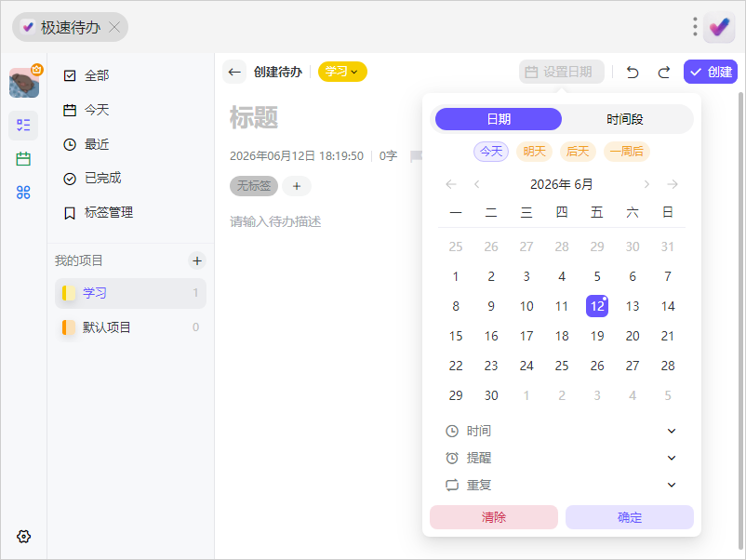The width and height of the screenshot is (746, 560).
Task: Undo the last edit
Action: (x=633, y=72)
